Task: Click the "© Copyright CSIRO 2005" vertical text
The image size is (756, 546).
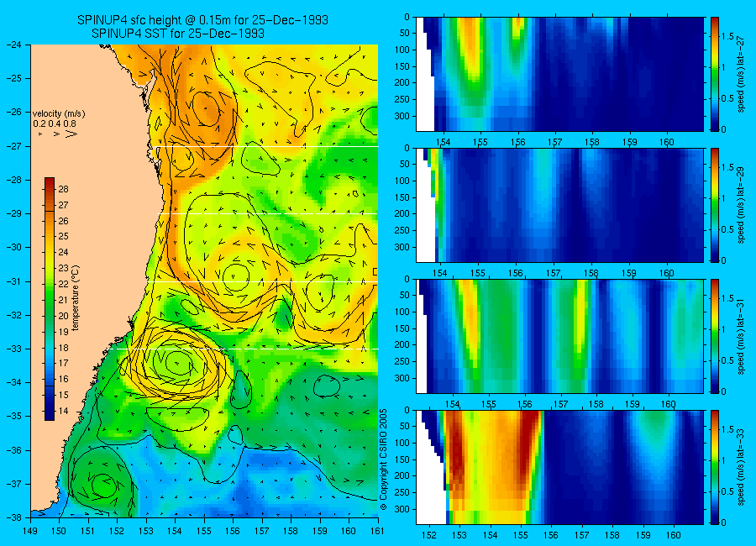Action: (384, 459)
